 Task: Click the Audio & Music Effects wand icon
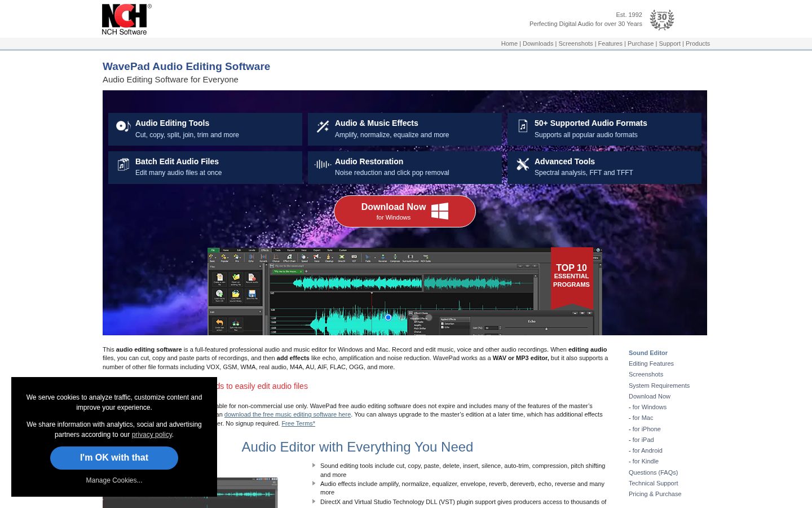click(323, 126)
